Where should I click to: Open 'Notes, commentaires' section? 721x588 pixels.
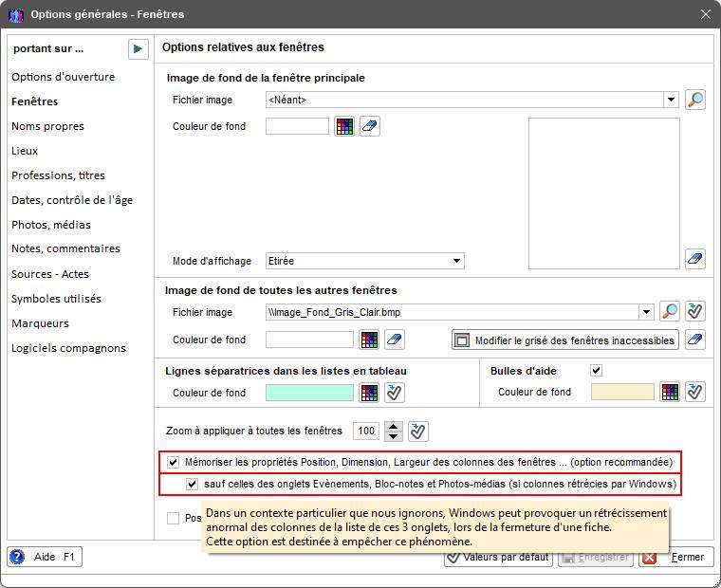pyautogui.click(x=65, y=248)
